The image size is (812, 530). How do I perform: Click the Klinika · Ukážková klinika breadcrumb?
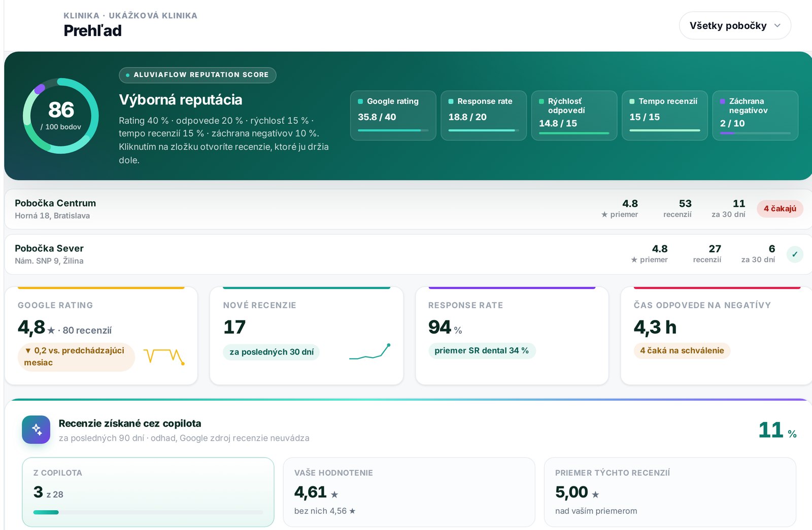(x=130, y=16)
